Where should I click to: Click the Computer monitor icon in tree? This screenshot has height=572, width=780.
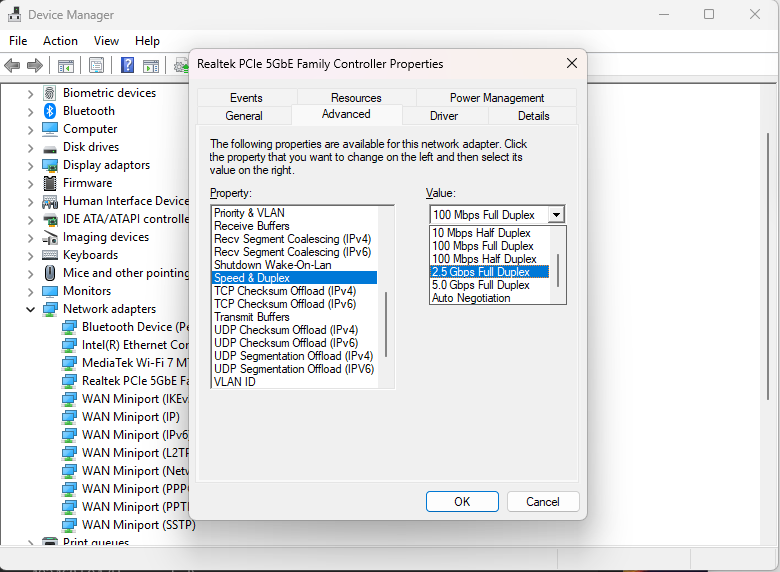[x=50, y=129]
